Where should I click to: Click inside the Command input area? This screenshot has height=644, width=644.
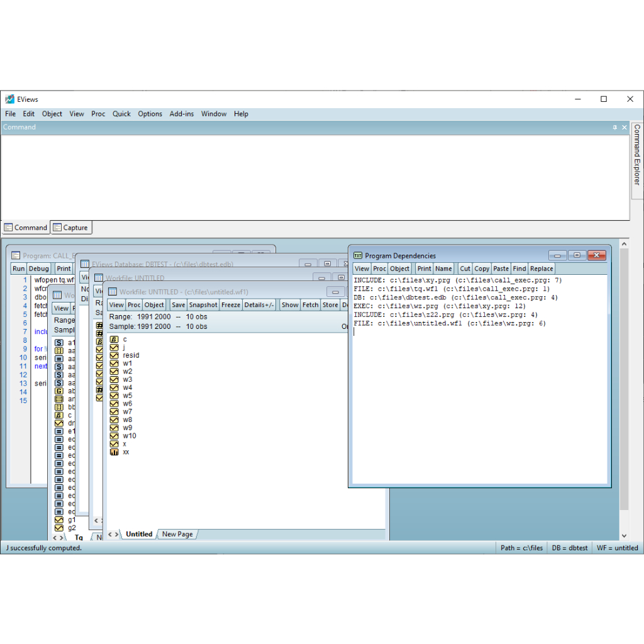click(314, 176)
